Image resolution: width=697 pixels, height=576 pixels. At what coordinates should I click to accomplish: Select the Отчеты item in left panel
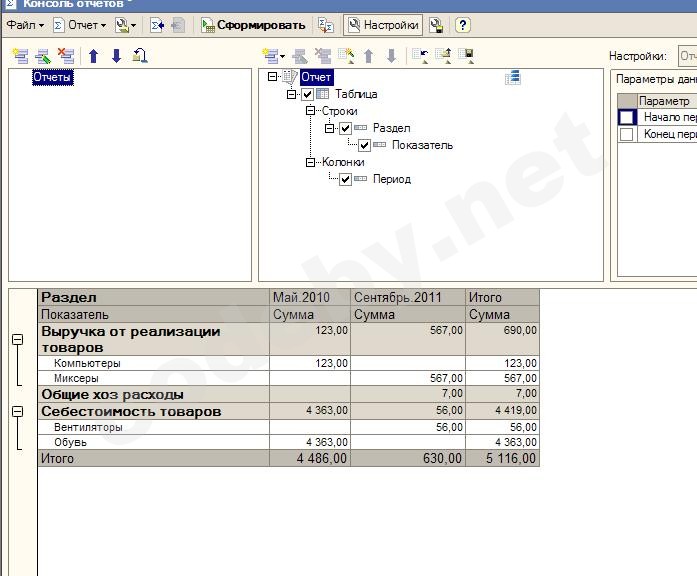tap(52, 77)
